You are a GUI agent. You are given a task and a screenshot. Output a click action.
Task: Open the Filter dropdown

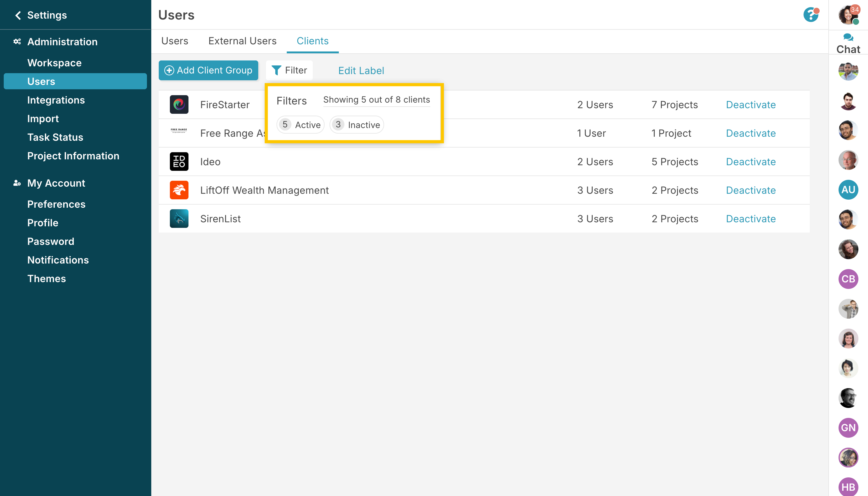289,70
